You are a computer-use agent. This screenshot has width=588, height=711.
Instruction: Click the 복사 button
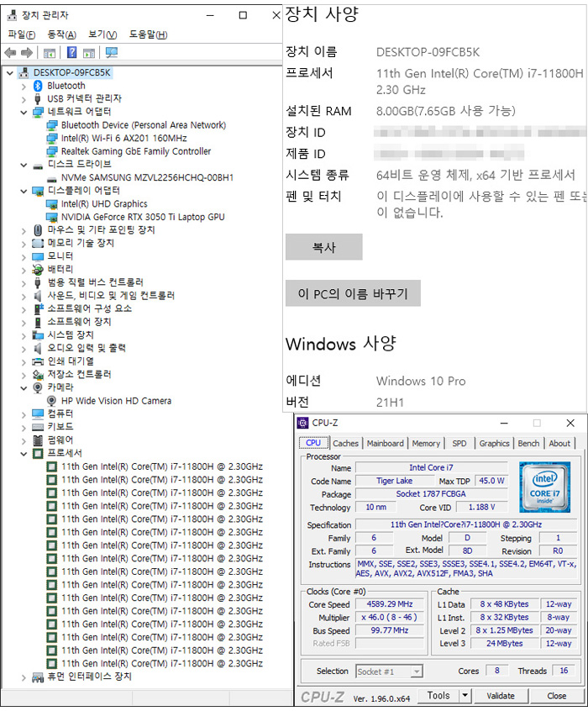tap(323, 247)
